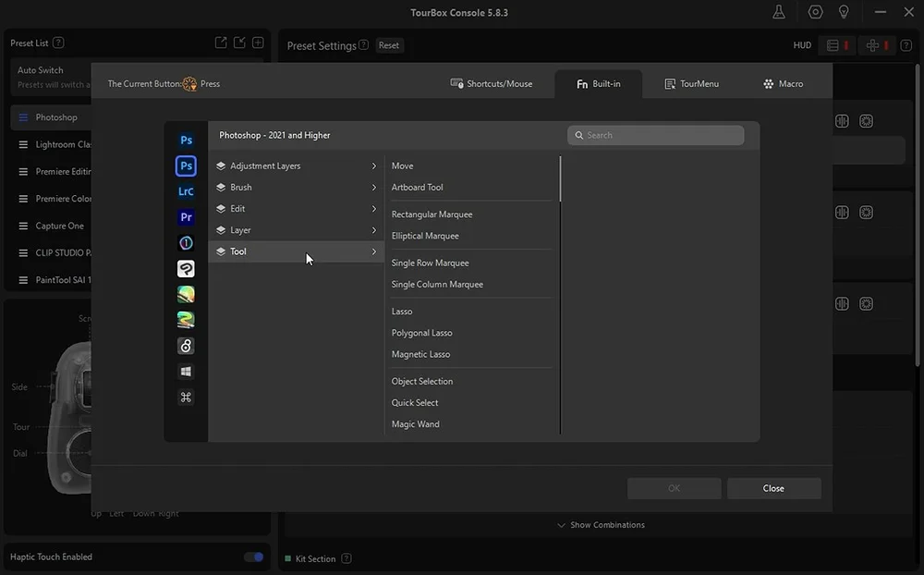
Task: Select the Mac command-key icon in sidebar
Action: (187, 398)
